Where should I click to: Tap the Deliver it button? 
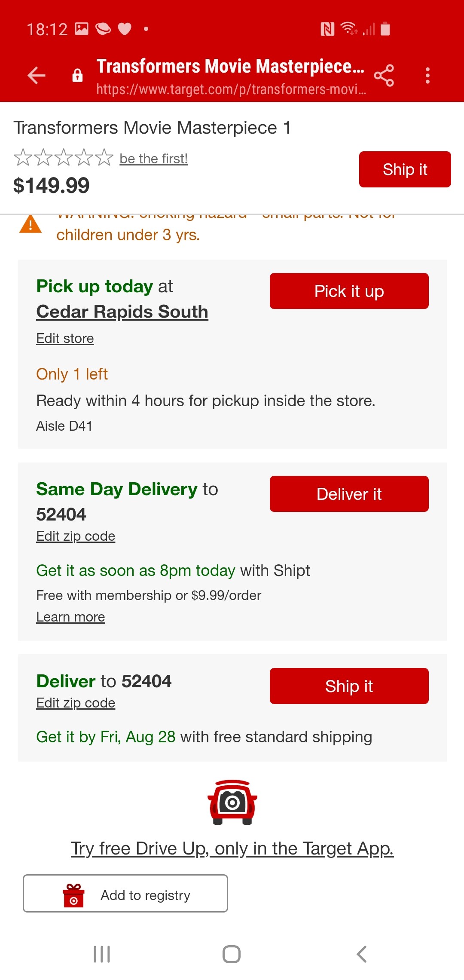coord(349,494)
